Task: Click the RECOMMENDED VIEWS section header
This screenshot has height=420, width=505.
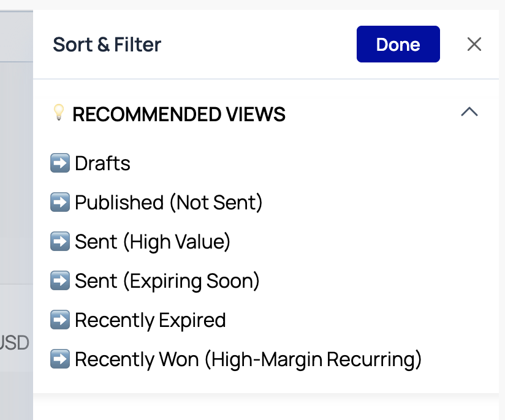Action: tap(179, 114)
